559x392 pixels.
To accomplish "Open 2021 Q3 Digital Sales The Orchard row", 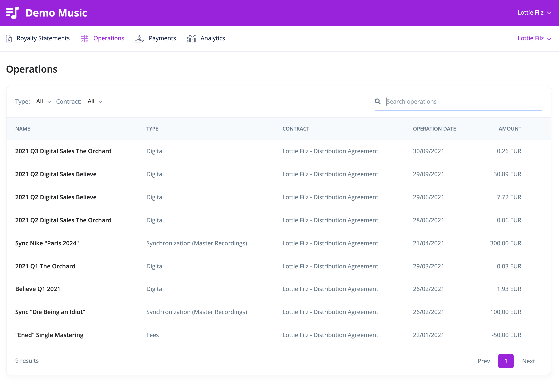I will click(x=279, y=151).
